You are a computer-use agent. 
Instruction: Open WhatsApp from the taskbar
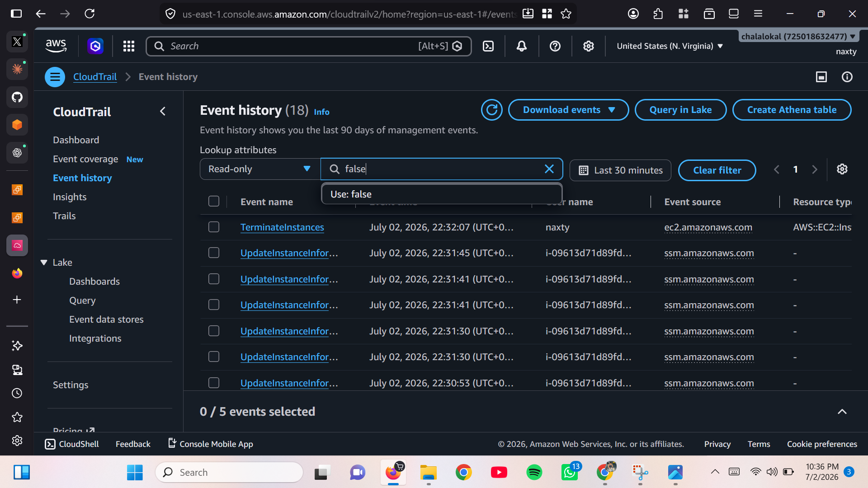(x=570, y=473)
